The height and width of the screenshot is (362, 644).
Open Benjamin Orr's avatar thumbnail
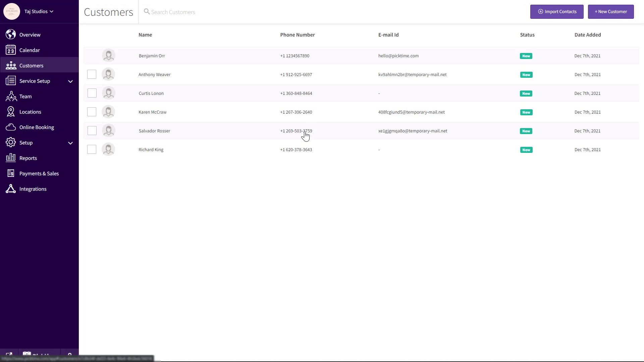[108, 56]
